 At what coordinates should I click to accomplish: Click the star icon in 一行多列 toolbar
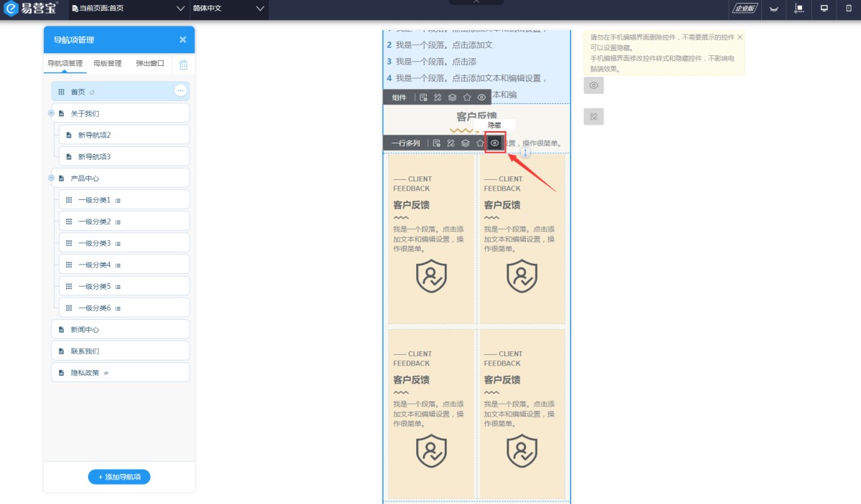pos(480,143)
